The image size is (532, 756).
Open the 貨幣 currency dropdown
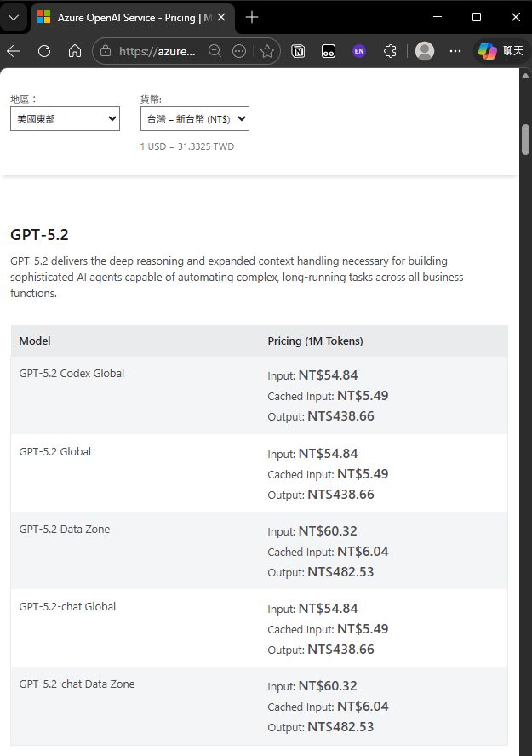pos(194,119)
